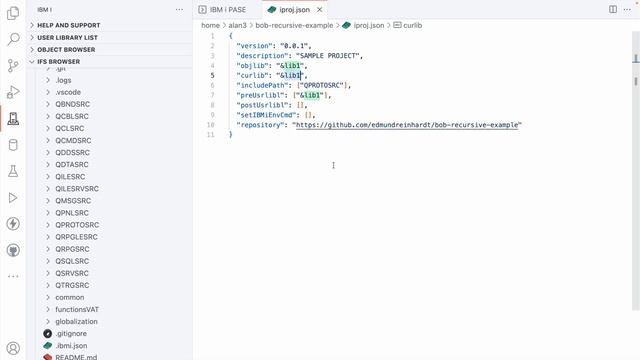Screen dimensions: 640x360
Task: Click the "0.0.1" version value
Action: tap(294, 46)
